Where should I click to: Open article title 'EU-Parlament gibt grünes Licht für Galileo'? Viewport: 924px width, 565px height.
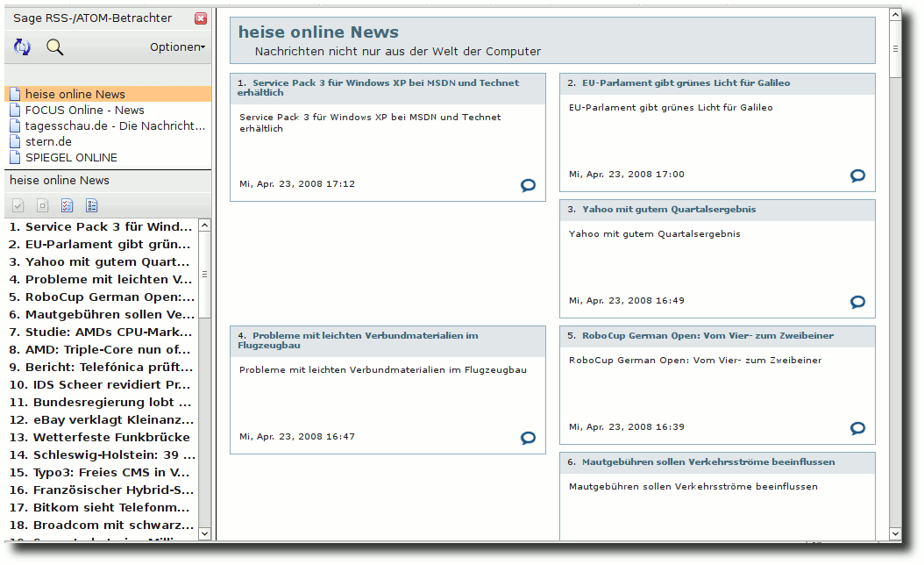tap(686, 82)
